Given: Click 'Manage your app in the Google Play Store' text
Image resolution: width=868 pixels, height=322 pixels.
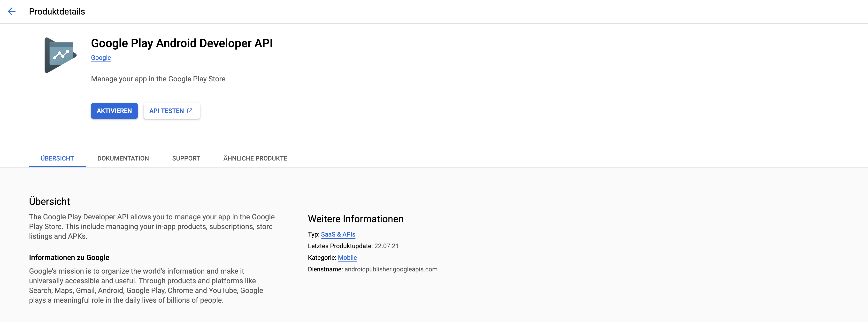Looking at the screenshot, I should tap(158, 79).
